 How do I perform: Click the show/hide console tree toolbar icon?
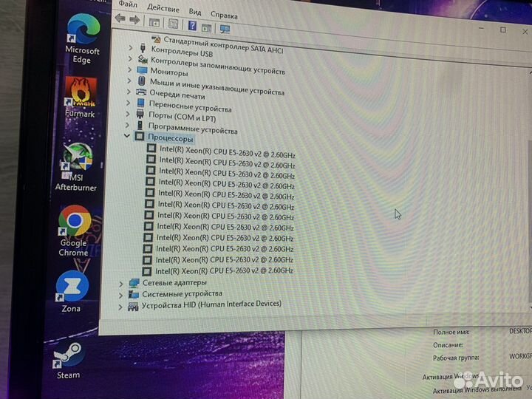(154, 22)
